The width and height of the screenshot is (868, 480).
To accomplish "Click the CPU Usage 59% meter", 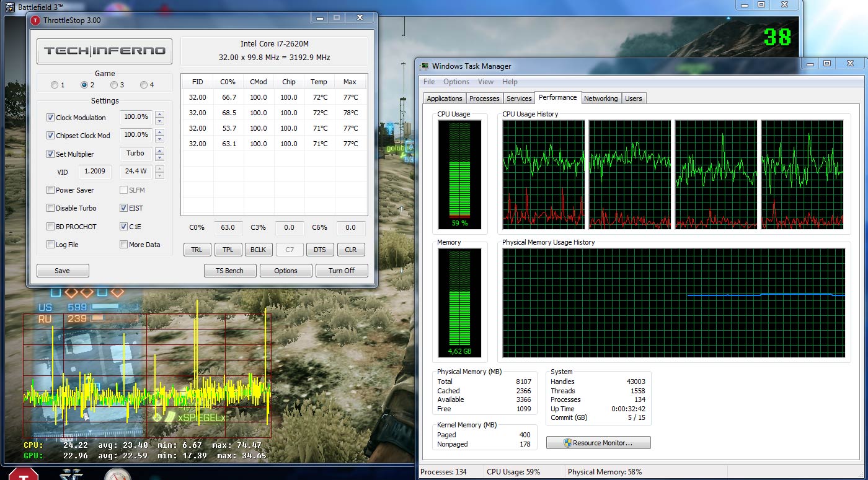I will [459, 174].
